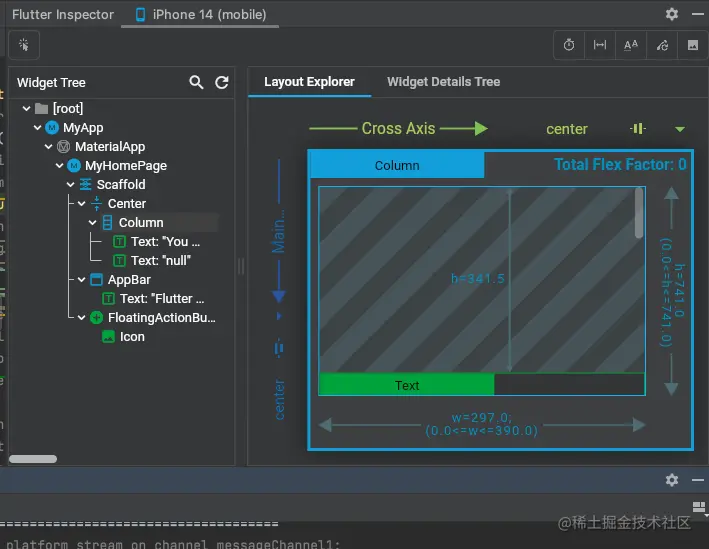Select Center widget icon

[96, 204]
